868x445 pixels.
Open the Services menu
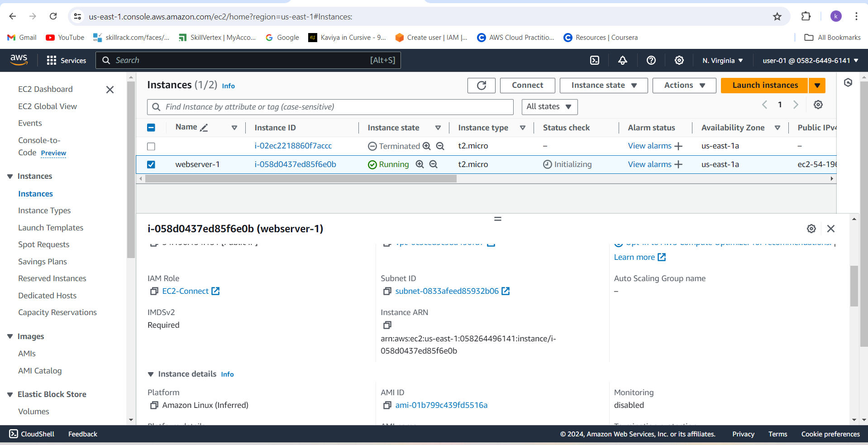click(67, 60)
